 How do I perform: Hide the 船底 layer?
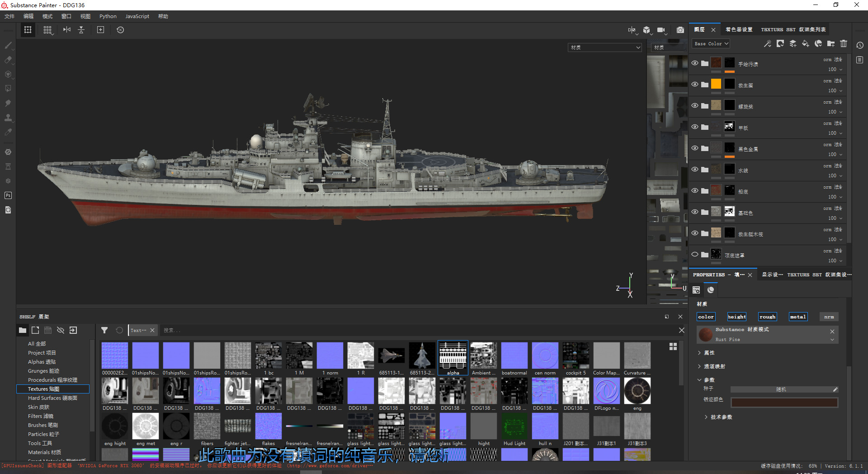[x=695, y=190]
